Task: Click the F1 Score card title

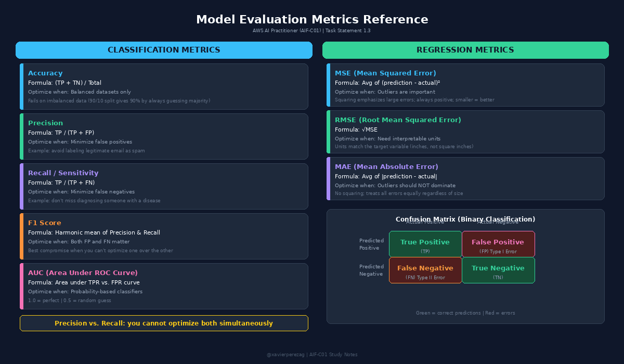Action: 45,223
